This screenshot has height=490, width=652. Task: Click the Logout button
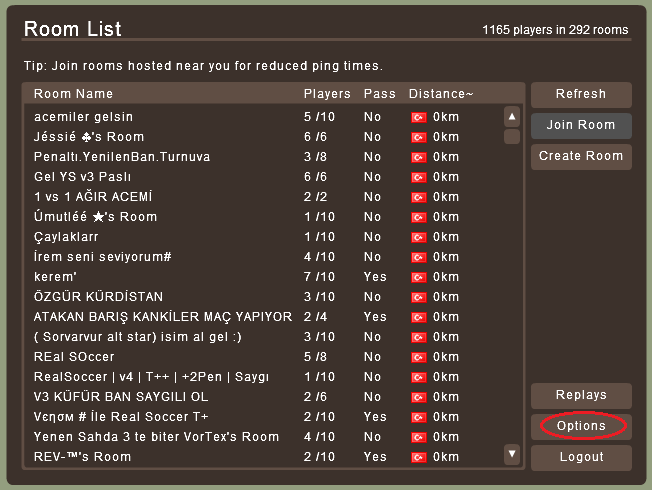tap(581, 457)
